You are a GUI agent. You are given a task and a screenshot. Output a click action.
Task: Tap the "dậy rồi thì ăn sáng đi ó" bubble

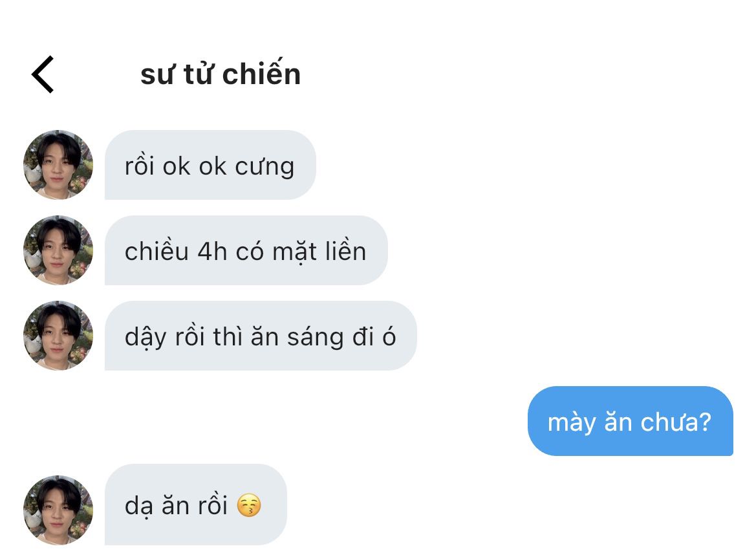[261, 335]
